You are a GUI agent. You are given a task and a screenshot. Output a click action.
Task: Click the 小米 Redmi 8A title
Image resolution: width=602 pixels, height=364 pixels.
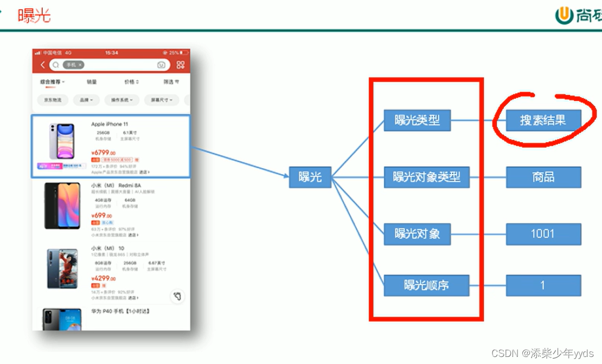click(116, 186)
